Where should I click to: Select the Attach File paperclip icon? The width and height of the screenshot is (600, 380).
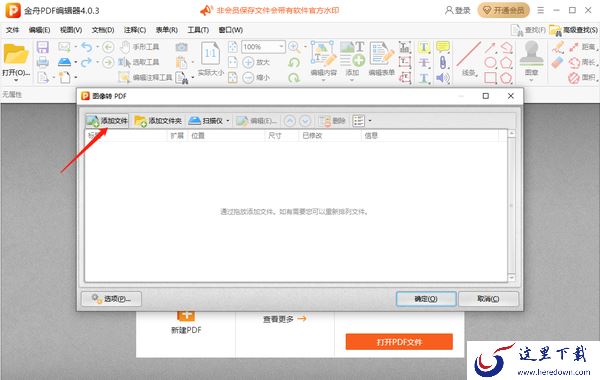(443, 62)
